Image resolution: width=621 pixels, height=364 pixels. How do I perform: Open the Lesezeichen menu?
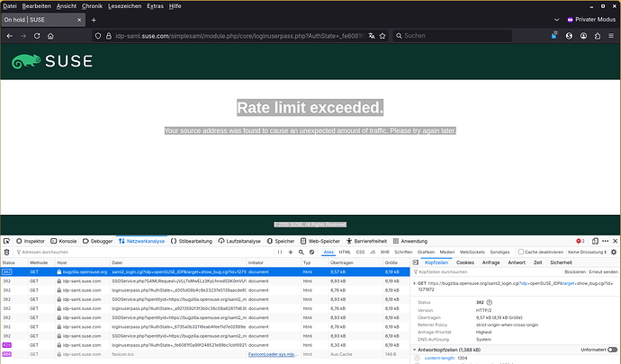(x=124, y=6)
